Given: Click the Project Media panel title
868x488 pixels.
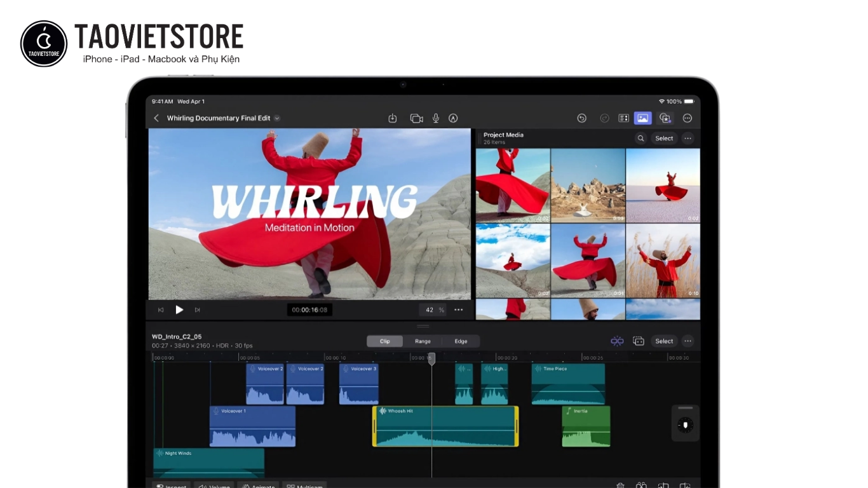Looking at the screenshot, I should pyautogui.click(x=503, y=135).
